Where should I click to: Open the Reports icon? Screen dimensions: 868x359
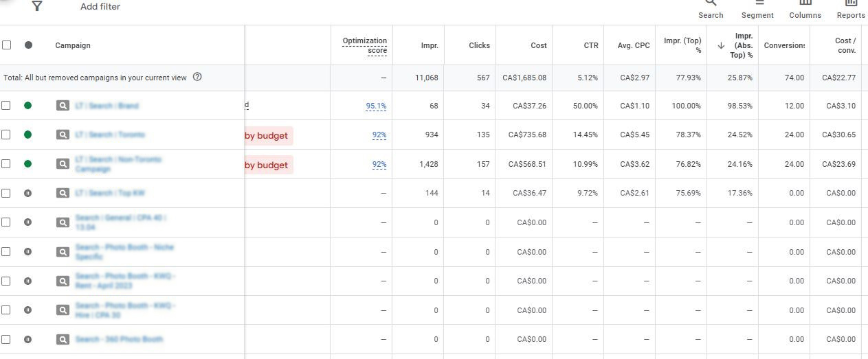851,3
